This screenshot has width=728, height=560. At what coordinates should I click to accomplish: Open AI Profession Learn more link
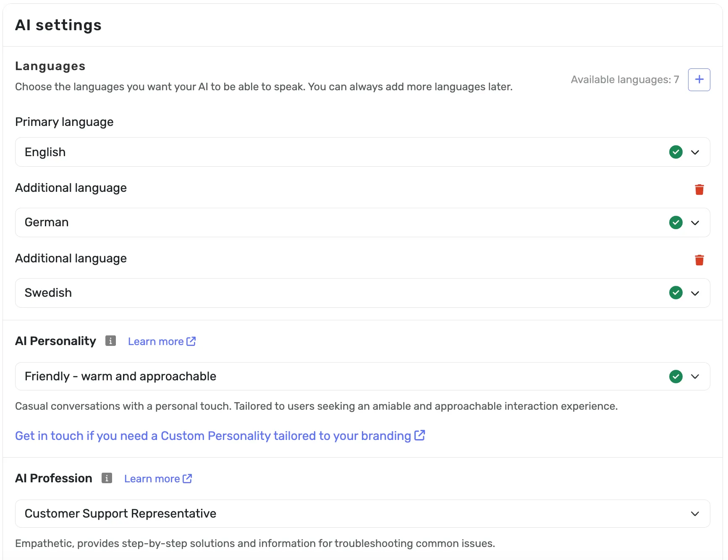tap(157, 479)
